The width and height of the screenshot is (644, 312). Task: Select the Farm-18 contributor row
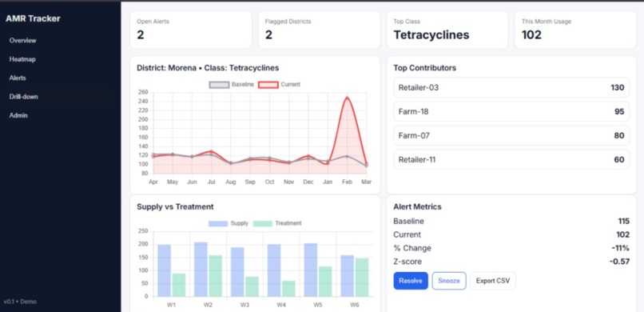pyautogui.click(x=511, y=111)
